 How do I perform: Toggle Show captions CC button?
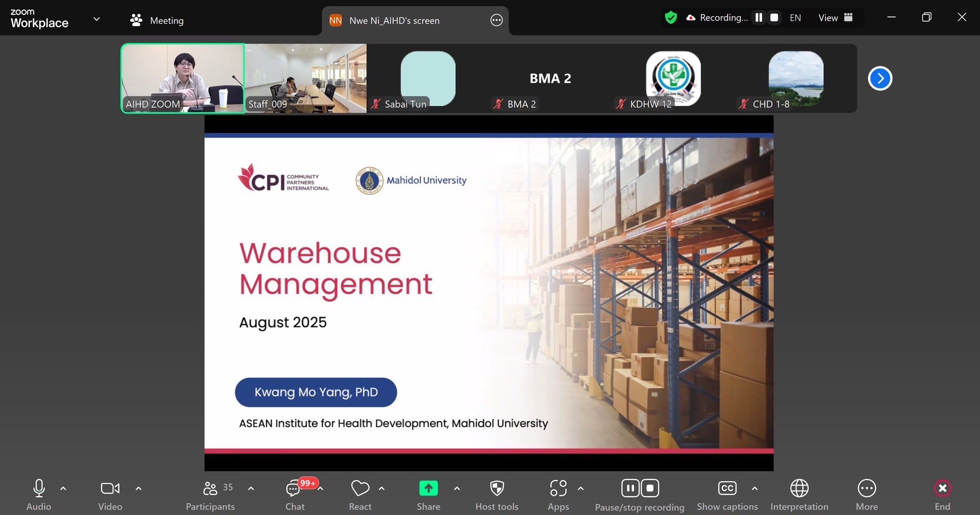coord(727,488)
